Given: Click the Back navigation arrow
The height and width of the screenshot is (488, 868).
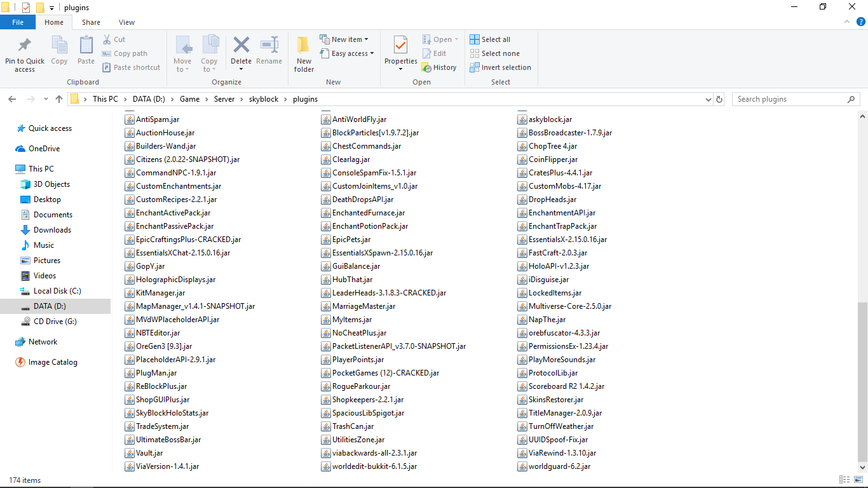Looking at the screenshot, I should tap(12, 99).
